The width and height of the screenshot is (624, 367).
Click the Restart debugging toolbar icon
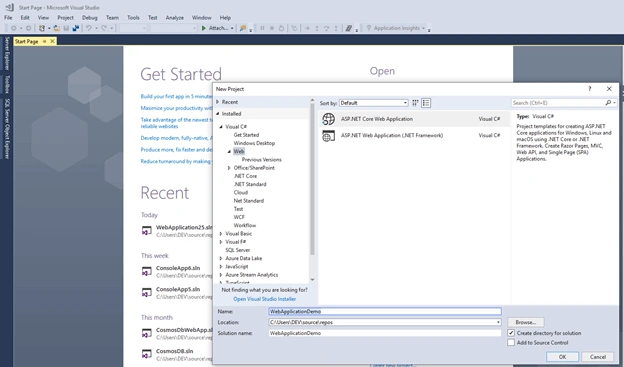coord(281,28)
